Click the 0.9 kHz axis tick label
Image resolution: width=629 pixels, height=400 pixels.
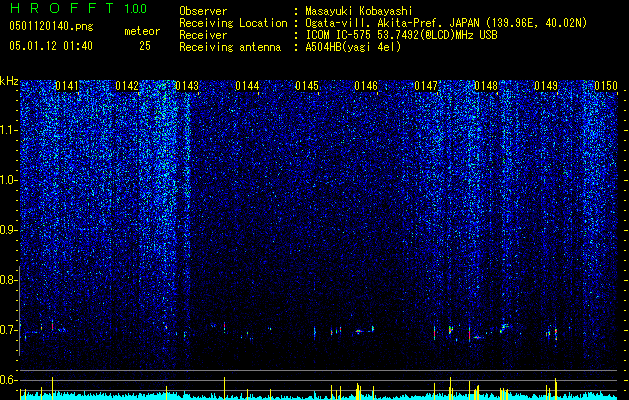(9, 230)
